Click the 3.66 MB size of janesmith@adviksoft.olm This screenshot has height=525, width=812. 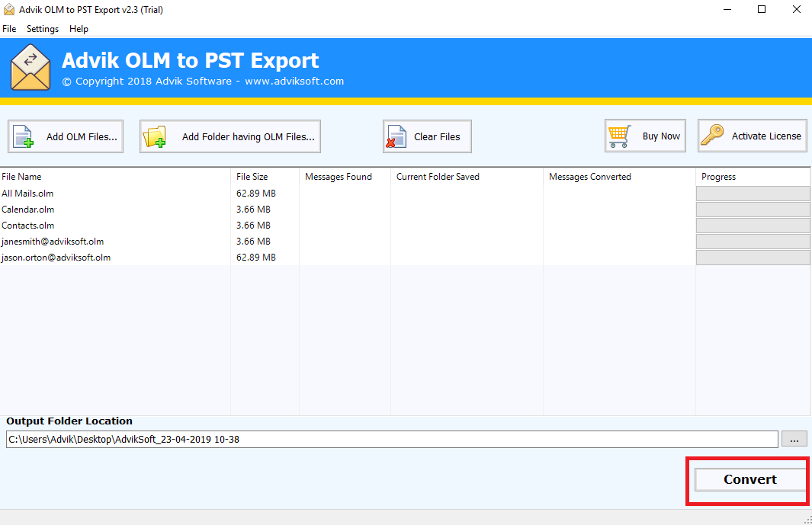coord(253,242)
